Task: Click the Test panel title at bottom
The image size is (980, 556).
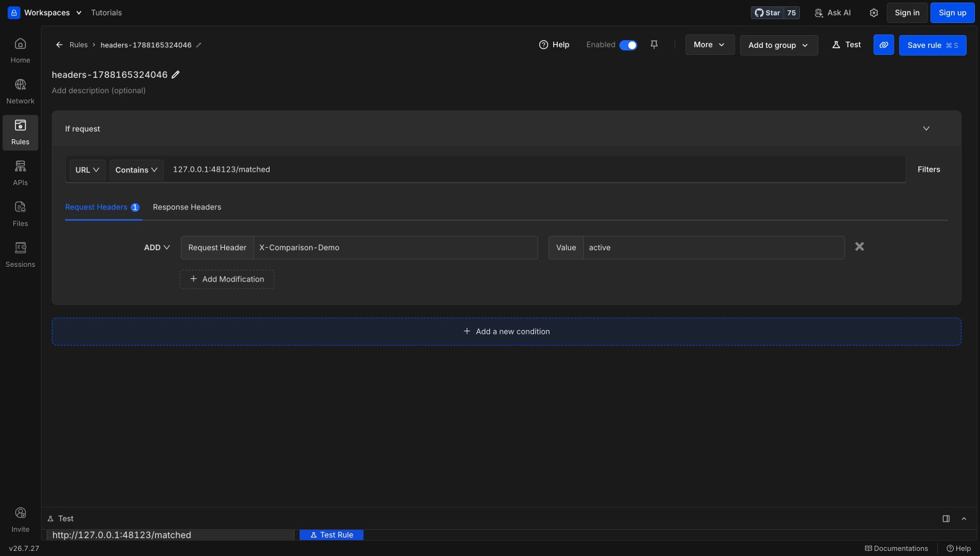Action: tap(61, 518)
